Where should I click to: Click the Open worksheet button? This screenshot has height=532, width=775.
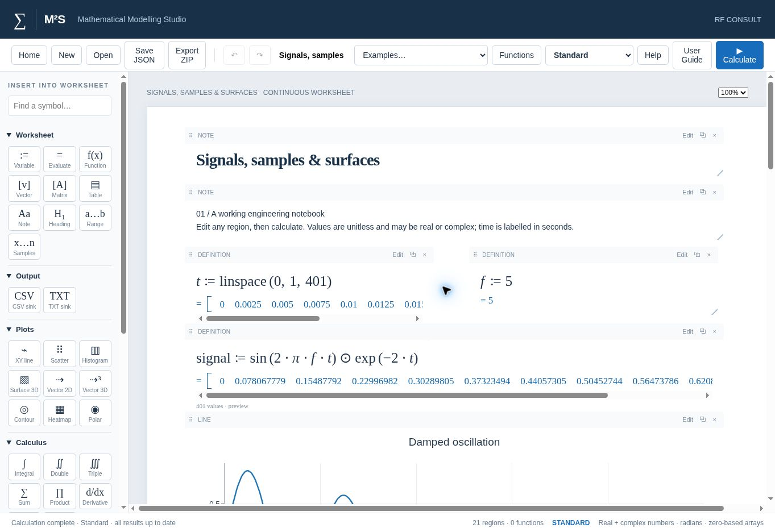tap(103, 55)
